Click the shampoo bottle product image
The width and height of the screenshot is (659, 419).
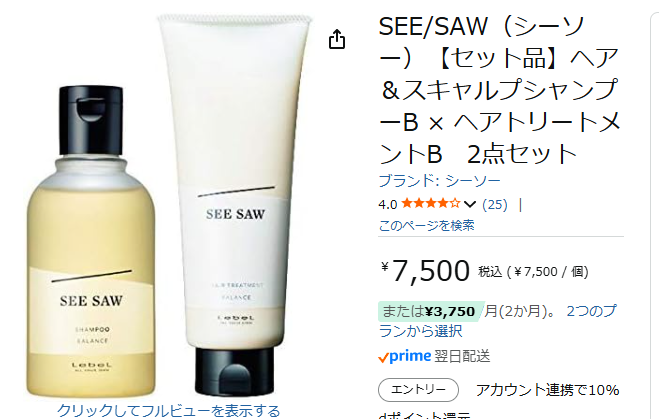click(x=91, y=241)
